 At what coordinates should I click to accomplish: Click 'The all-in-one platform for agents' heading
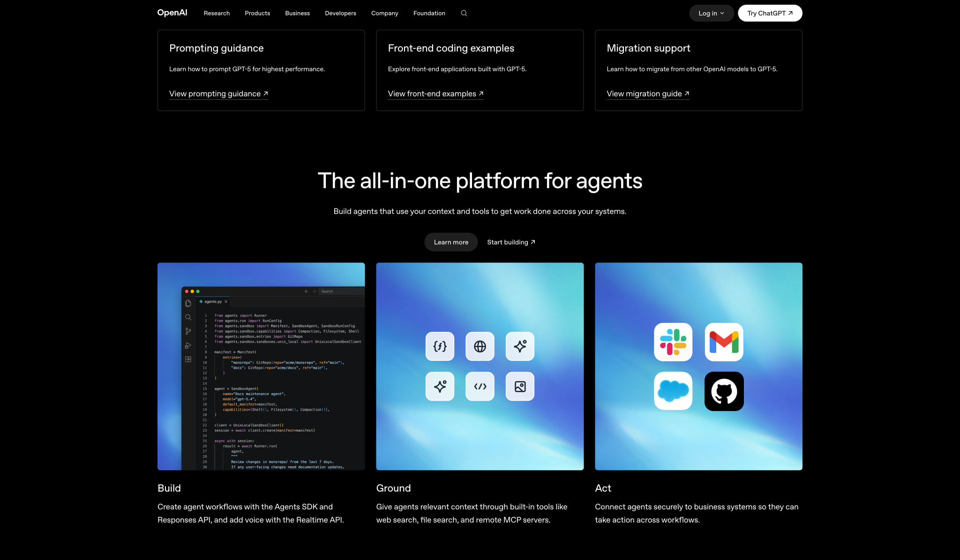pyautogui.click(x=480, y=181)
